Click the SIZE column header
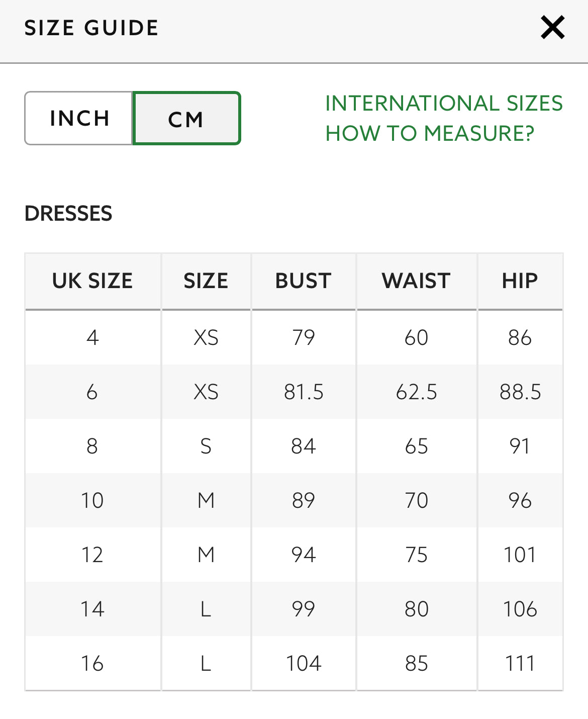Screen dimensions: 588x719 pos(206,281)
